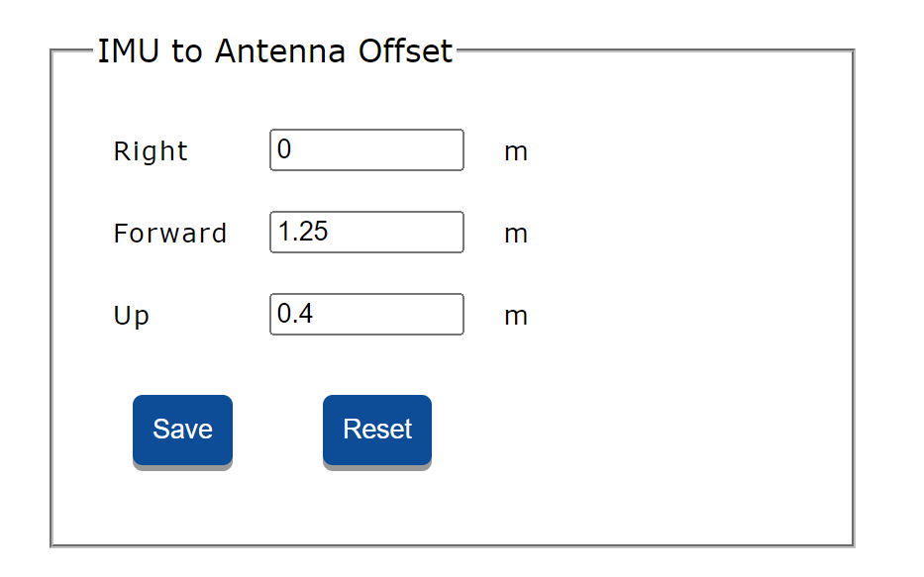Focus the Forward distance input box

tap(365, 232)
